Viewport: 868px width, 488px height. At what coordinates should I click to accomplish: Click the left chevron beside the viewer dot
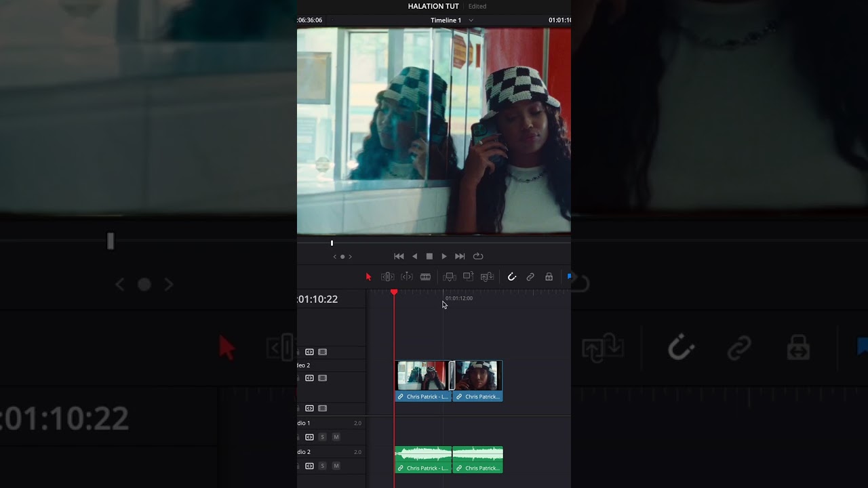[335, 257]
